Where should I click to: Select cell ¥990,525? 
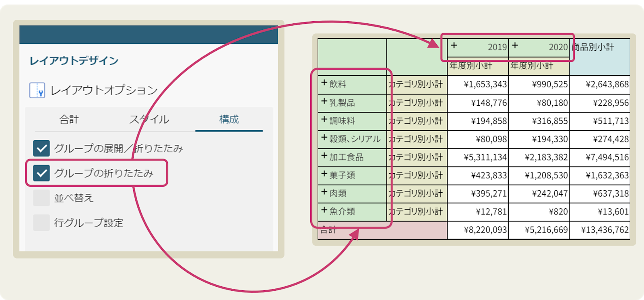[539, 84]
